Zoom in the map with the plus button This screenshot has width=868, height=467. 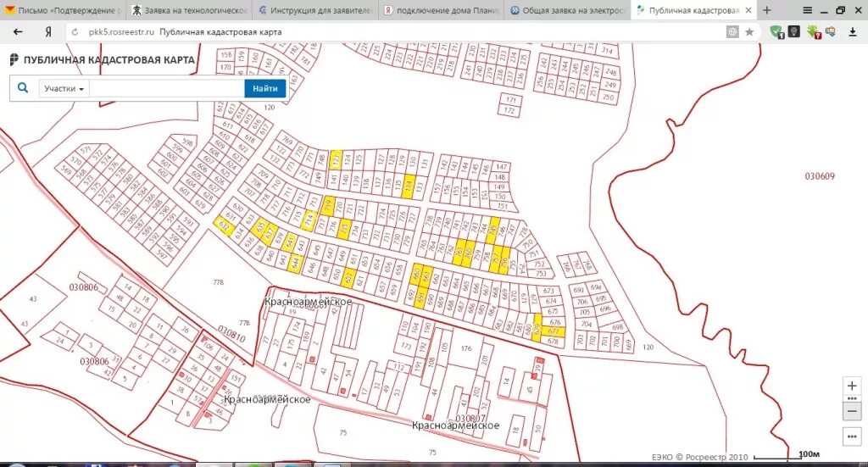point(852,386)
